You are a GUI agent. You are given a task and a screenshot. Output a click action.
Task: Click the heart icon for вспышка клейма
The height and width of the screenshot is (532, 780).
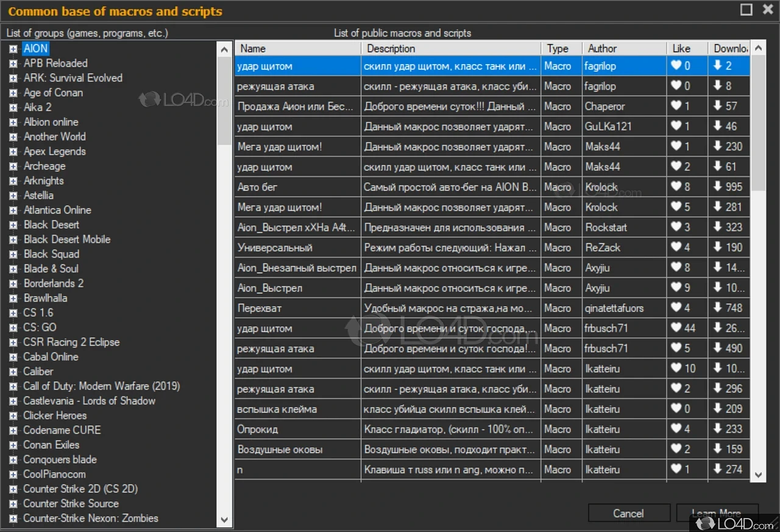click(676, 409)
